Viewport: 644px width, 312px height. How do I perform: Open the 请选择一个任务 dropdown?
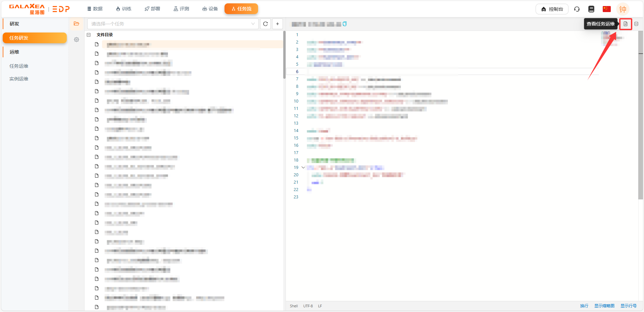point(173,24)
